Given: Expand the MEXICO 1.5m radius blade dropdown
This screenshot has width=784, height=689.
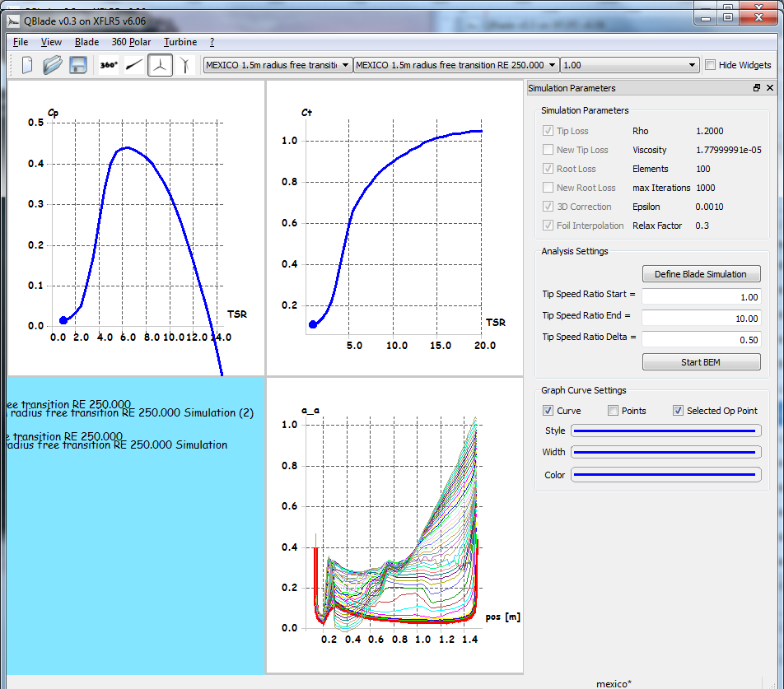Looking at the screenshot, I should pos(278,65).
